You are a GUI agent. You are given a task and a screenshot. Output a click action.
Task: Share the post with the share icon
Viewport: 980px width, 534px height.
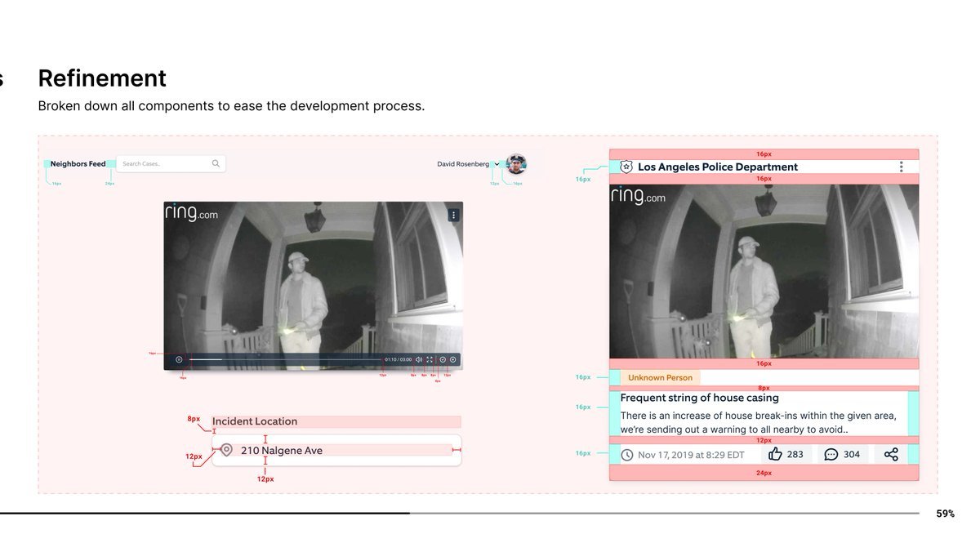coord(891,454)
